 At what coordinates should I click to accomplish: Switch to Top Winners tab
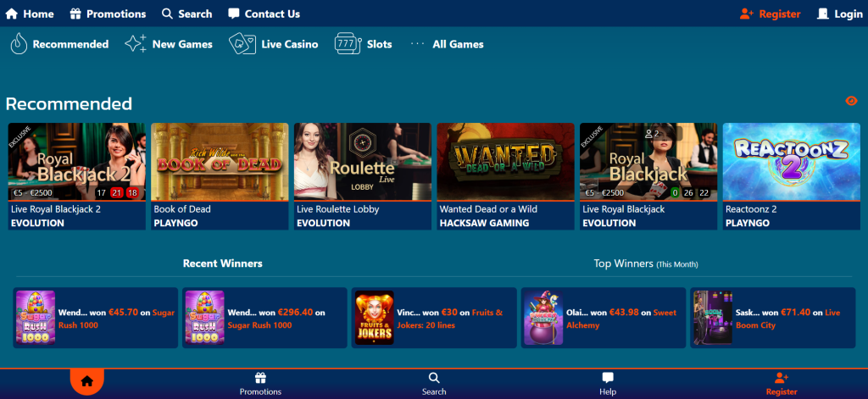tap(646, 263)
